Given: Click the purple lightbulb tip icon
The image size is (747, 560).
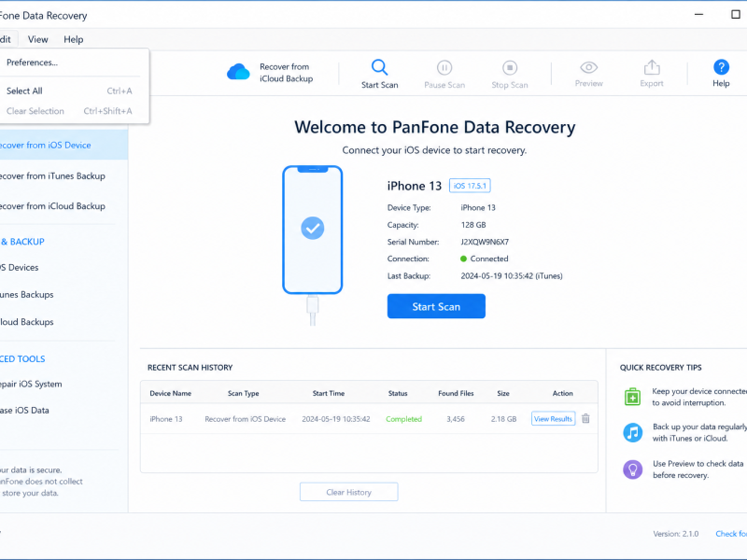Looking at the screenshot, I should coord(633,469).
